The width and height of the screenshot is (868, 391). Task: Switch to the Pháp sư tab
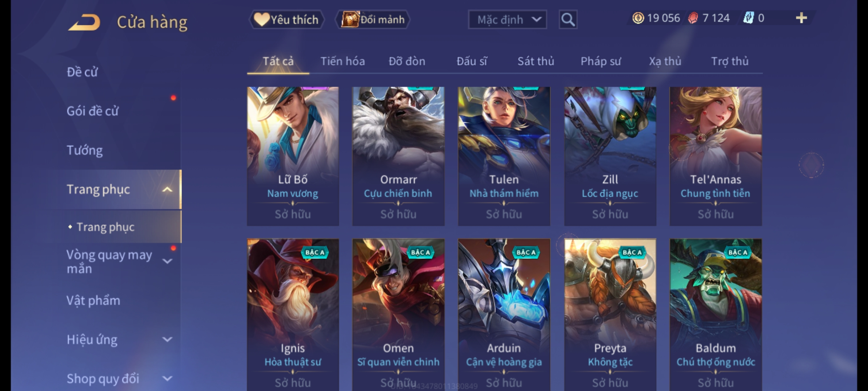click(x=600, y=61)
